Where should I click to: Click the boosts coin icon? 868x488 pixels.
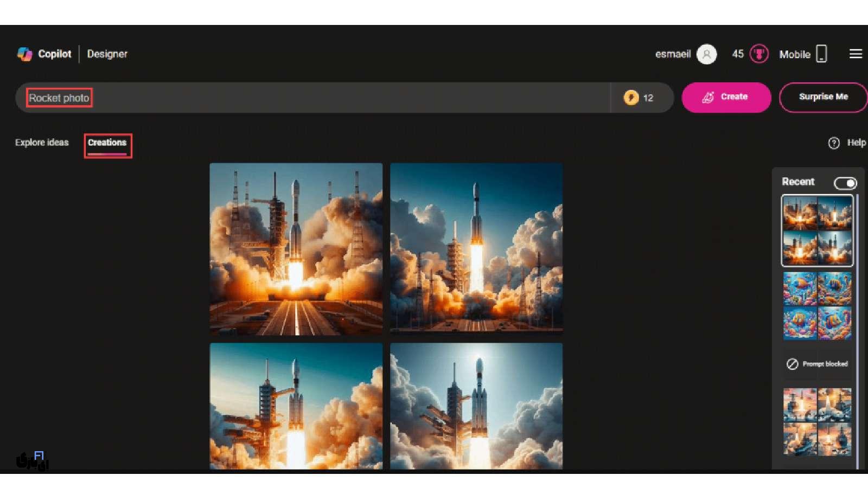[630, 98]
